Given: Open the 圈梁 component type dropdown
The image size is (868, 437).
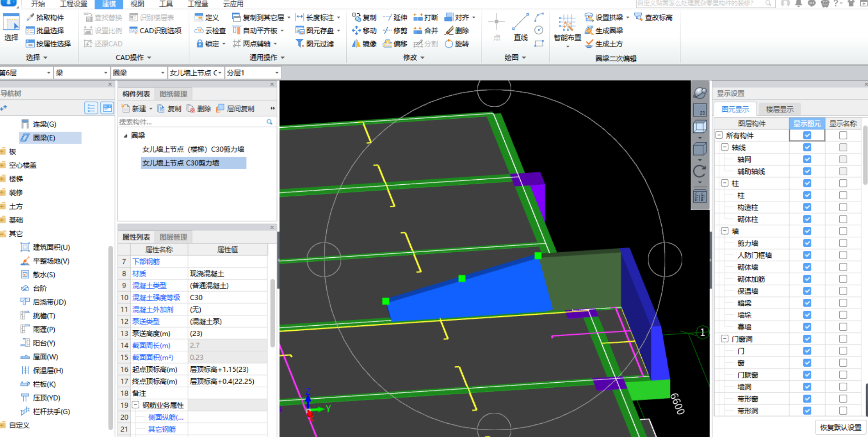Looking at the screenshot, I should (x=139, y=73).
